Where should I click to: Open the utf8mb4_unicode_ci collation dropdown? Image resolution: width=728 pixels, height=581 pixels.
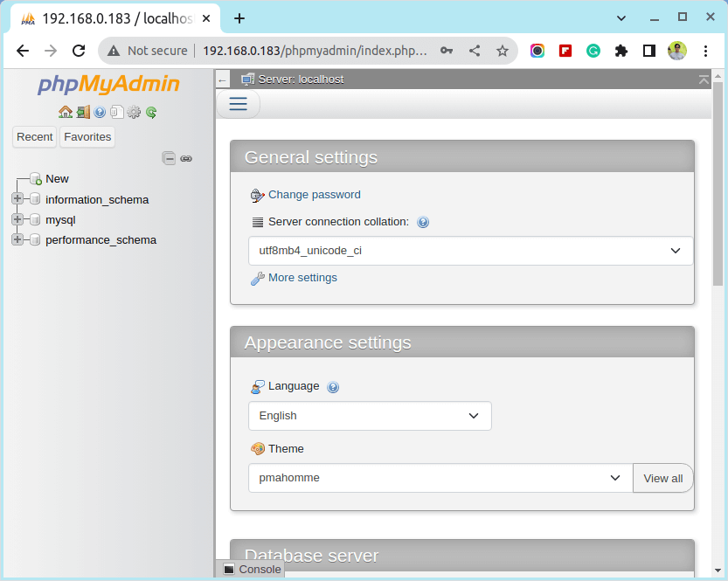click(470, 251)
